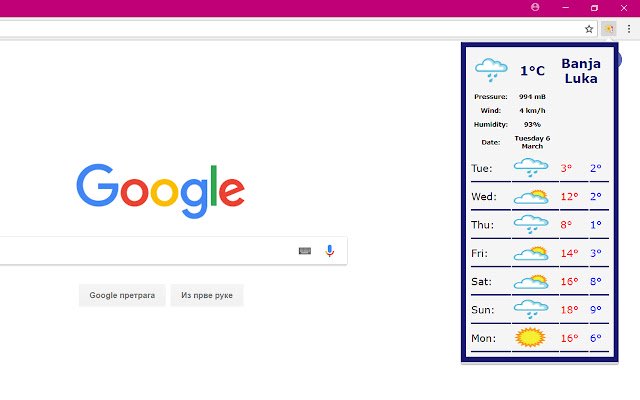The image size is (640, 400).
Task: Click Saturday's low temperature 8°
Action: tap(596, 282)
